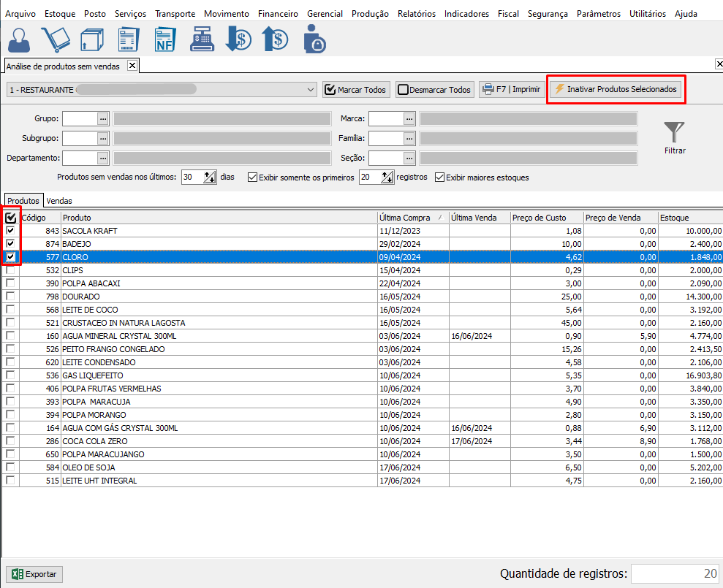Image resolution: width=723 pixels, height=588 pixels.
Task: Uncheck the SACOLA KRAFT row checkbox
Action: coord(10,231)
